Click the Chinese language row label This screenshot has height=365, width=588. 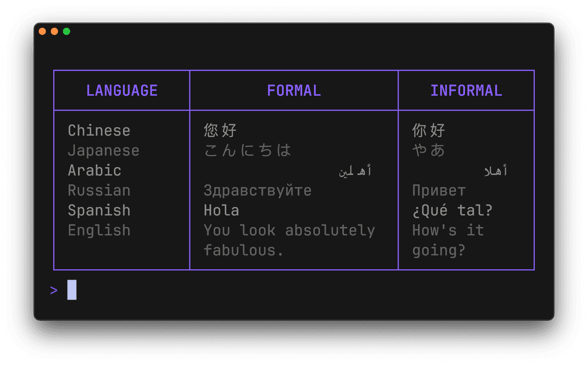pyautogui.click(x=99, y=131)
